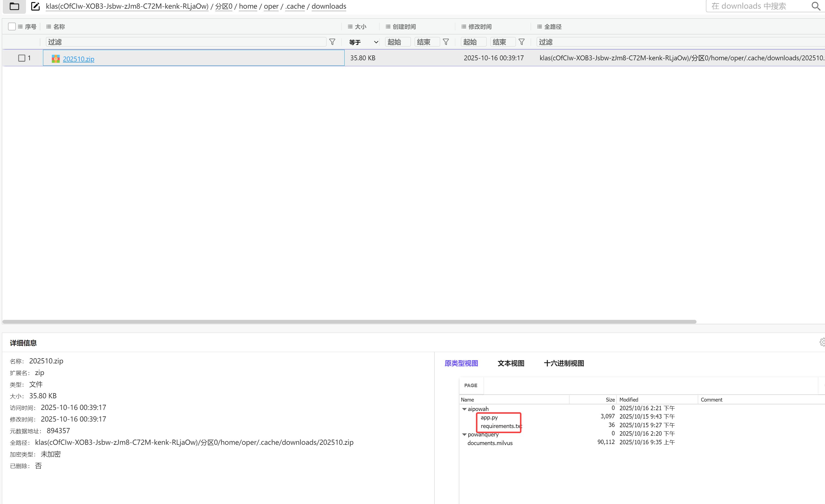Open the details panel settings gear

pyautogui.click(x=822, y=342)
